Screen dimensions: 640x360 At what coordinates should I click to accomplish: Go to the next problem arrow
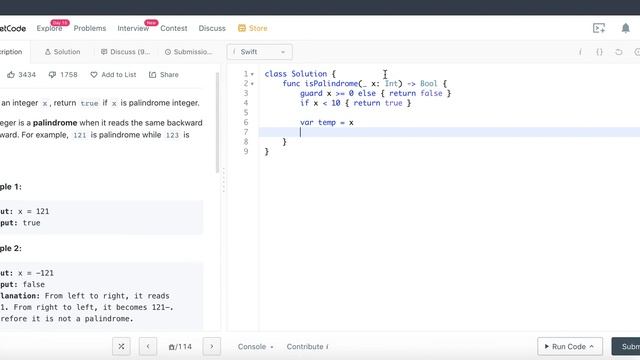[211, 347]
